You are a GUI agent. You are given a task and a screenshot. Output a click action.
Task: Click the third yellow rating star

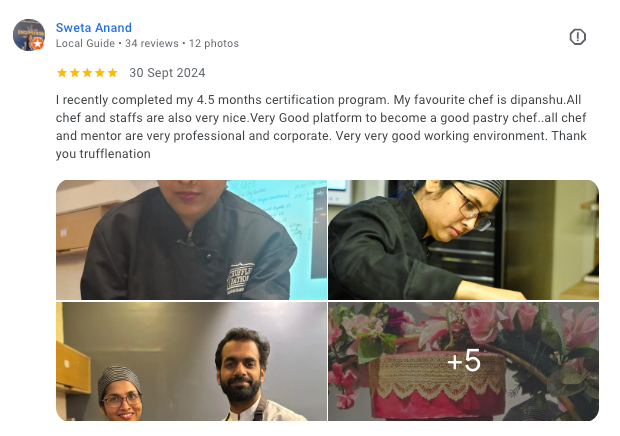[87, 73]
